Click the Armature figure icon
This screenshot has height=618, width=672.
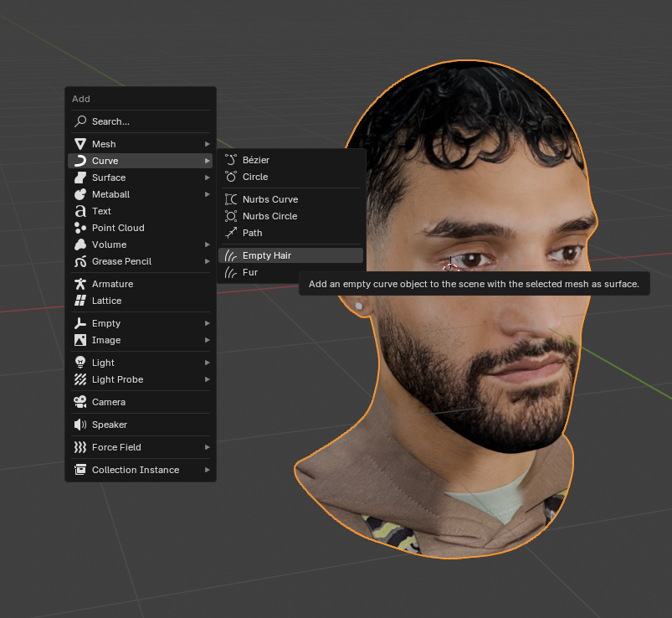80,284
